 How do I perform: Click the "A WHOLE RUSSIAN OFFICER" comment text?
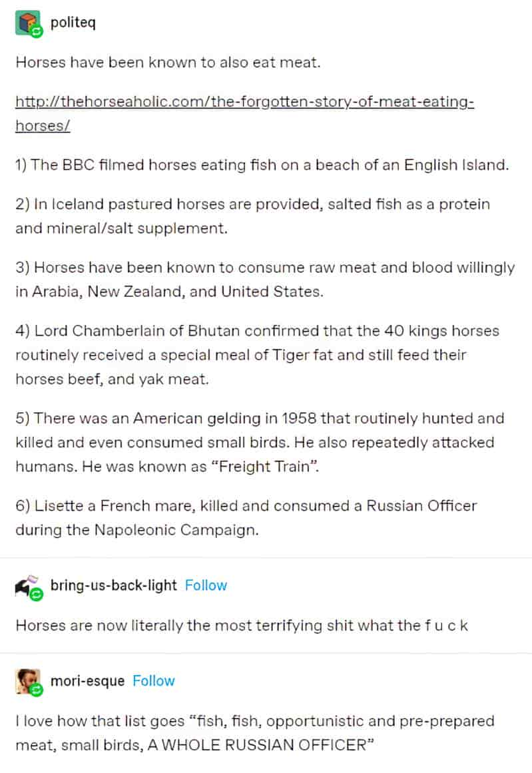coord(255,732)
